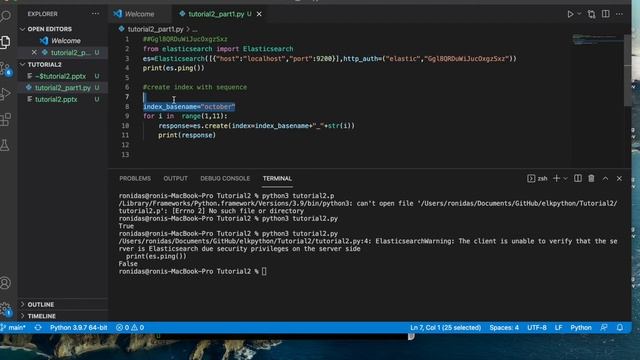The width and height of the screenshot is (640, 360).
Task: Open notifications bell in status bar
Action: (620, 328)
